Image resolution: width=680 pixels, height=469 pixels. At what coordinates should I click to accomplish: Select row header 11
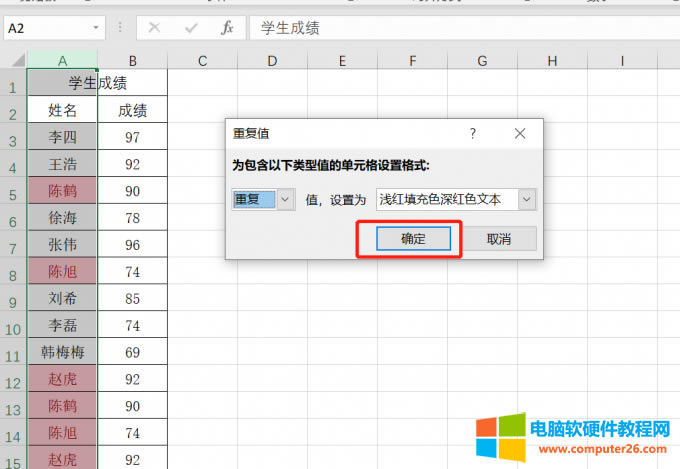click(13, 352)
